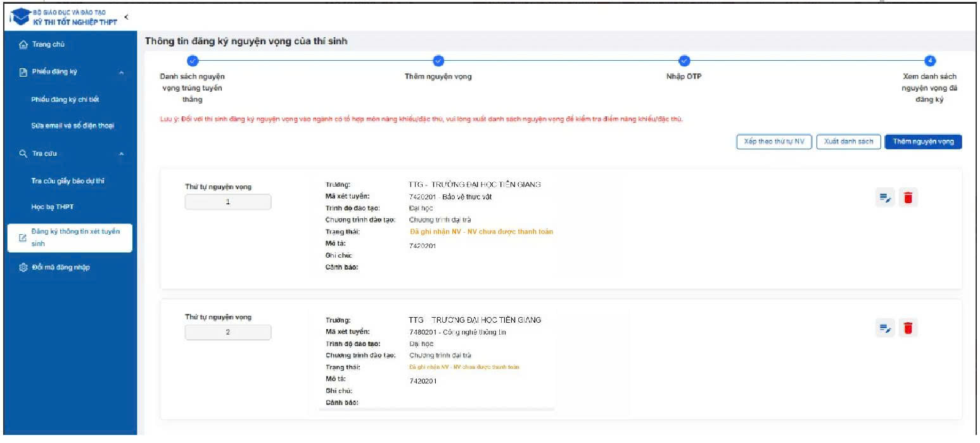Collapse the Tra cứu menu section
Screen dimensions: 980x443
tap(121, 154)
